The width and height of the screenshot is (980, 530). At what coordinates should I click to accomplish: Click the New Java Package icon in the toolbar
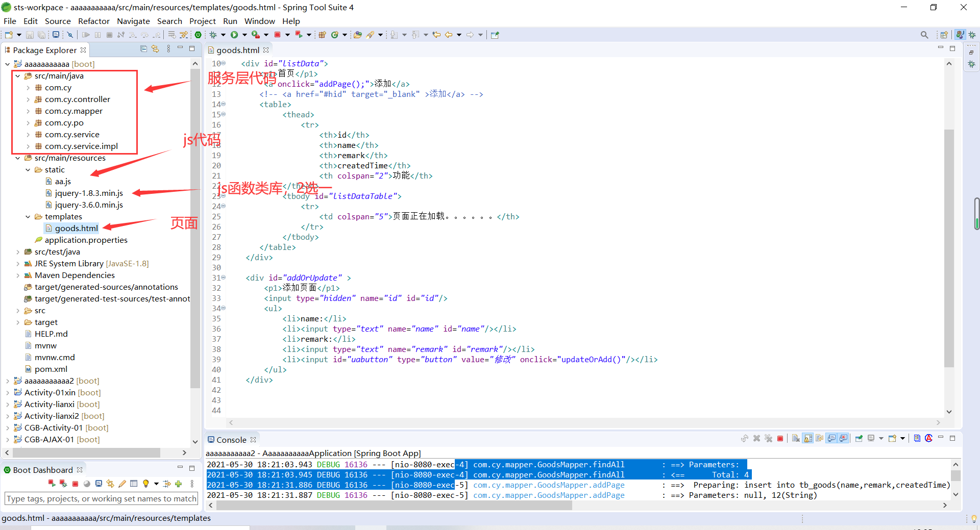coord(322,35)
